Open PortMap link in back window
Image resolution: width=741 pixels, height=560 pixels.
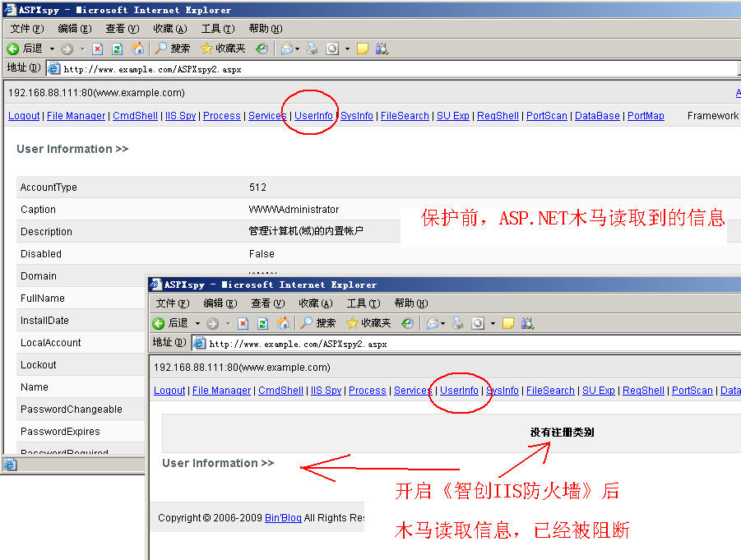point(646,116)
